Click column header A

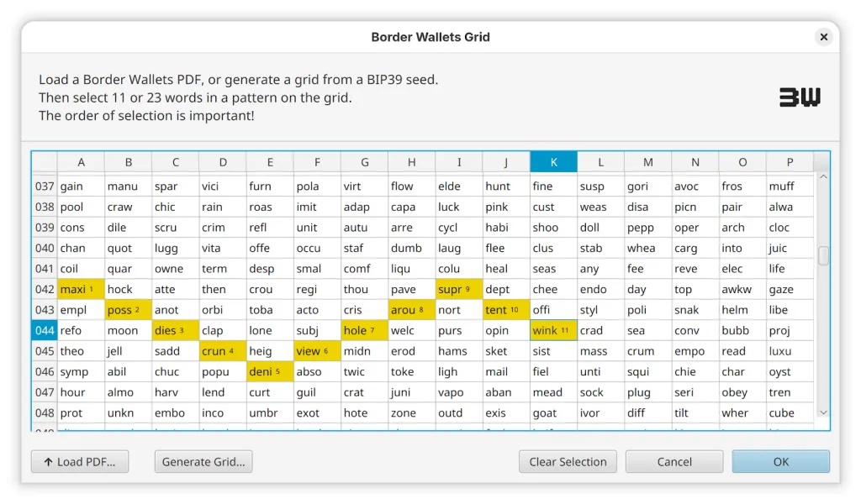tap(81, 162)
